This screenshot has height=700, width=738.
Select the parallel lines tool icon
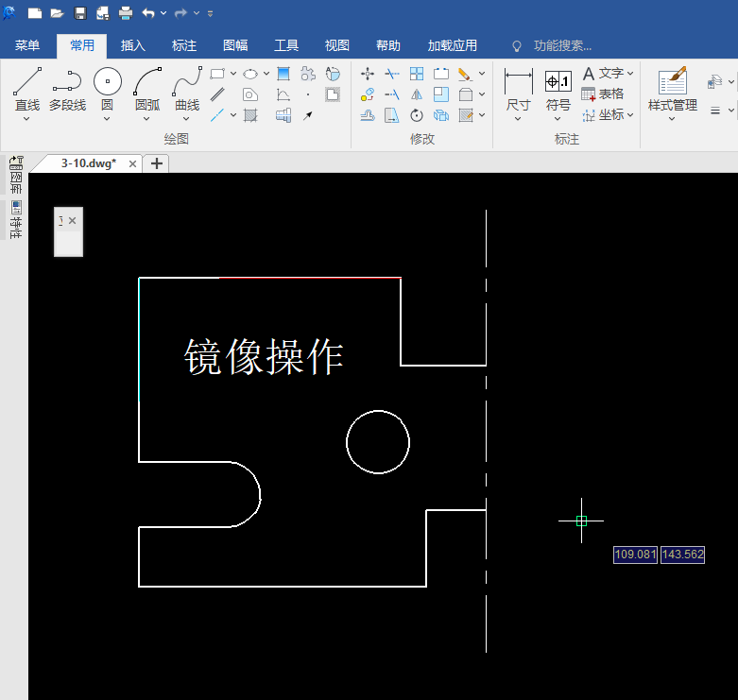tap(217, 94)
